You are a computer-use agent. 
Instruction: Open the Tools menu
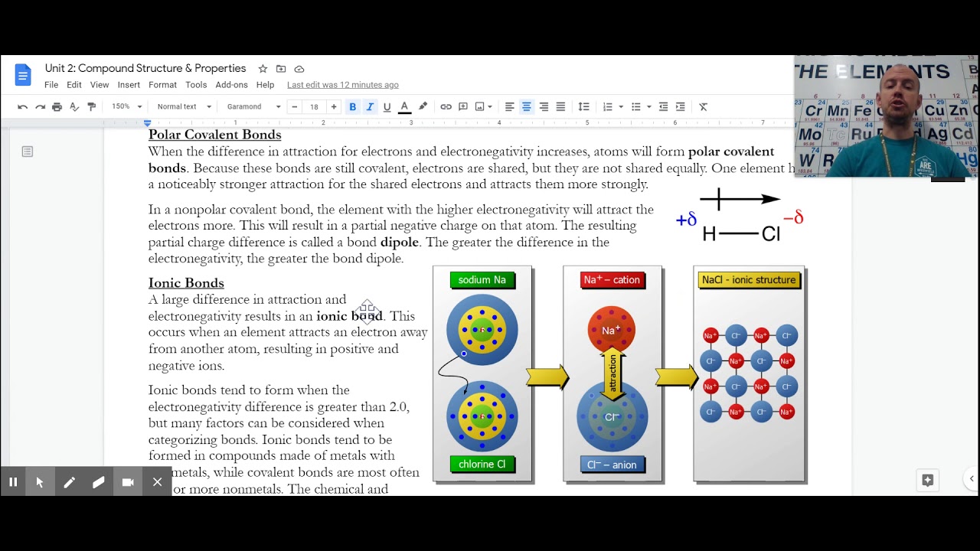196,85
